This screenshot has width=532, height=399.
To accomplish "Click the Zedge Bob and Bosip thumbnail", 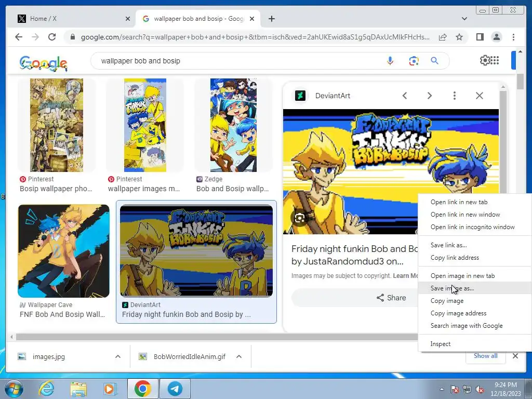I will pyautogui.click(x=233, y=125).
